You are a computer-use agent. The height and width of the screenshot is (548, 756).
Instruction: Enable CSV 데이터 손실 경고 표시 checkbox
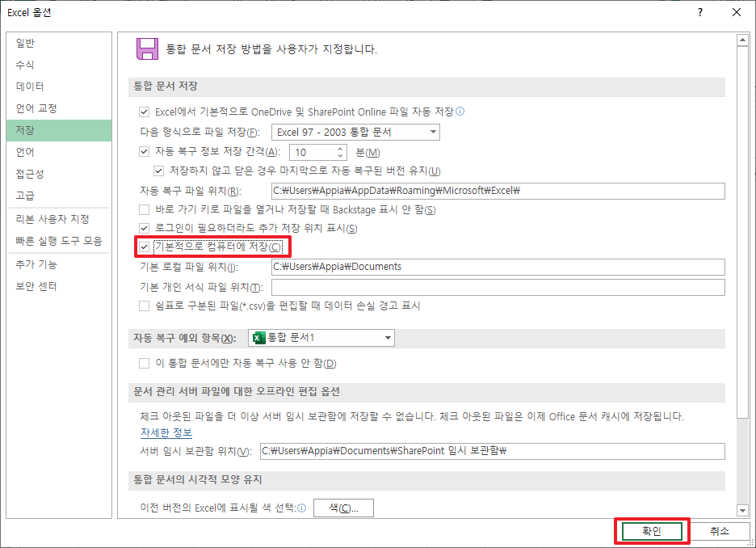point(144,306)
